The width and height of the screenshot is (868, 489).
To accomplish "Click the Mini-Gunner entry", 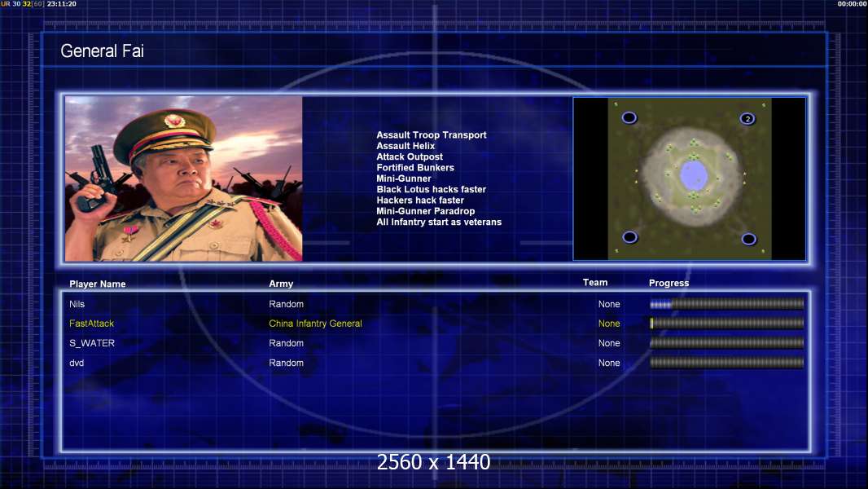I will pyautogui.click(x=404, y=178).
